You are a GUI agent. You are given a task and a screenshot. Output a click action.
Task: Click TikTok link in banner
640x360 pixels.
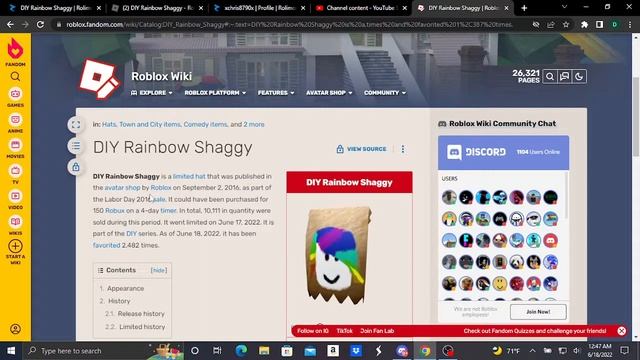(x=344, y=331)
